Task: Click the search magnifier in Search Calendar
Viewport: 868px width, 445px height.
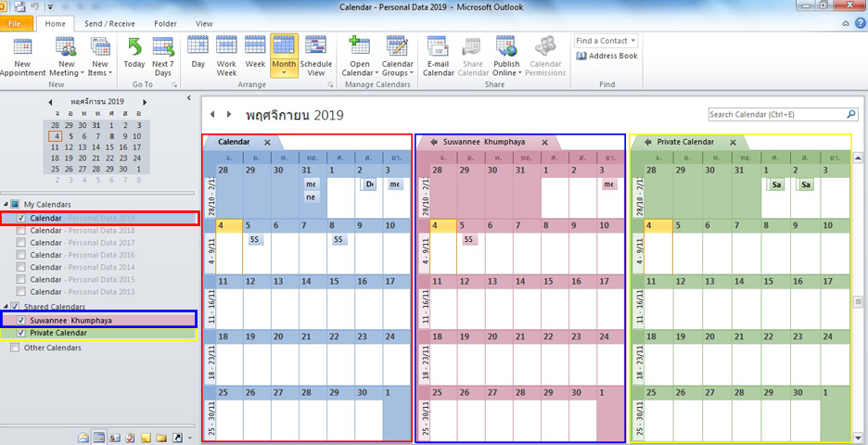Action: [851, 114]
